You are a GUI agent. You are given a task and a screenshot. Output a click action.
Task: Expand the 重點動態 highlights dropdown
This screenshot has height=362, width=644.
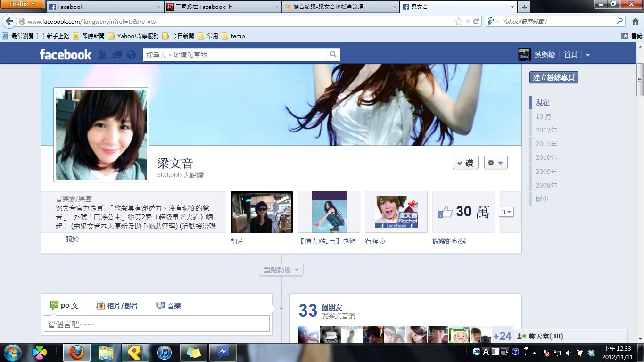tap(281, 270)
